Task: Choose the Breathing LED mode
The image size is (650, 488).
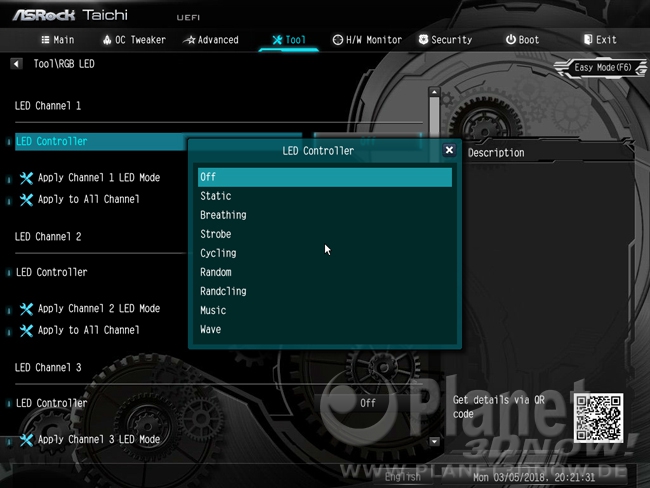Action: tap(325, 215)
